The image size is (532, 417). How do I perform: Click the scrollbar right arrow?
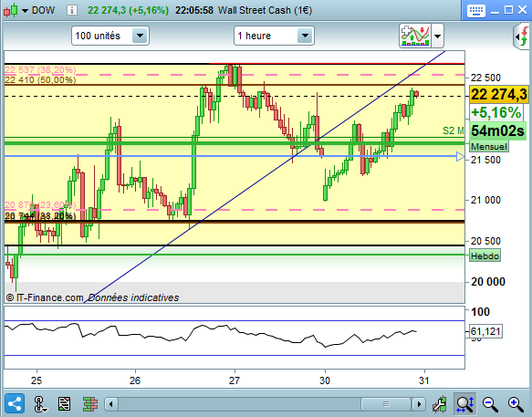tap(419, 404)
